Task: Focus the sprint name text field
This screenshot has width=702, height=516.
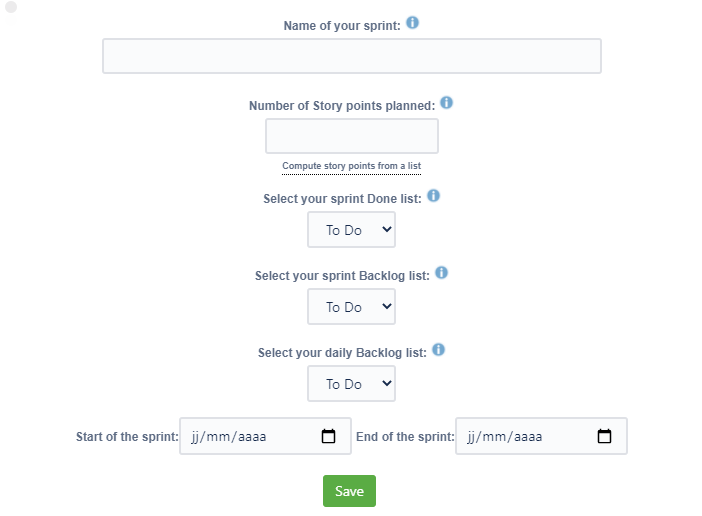Action: (351, 56)
